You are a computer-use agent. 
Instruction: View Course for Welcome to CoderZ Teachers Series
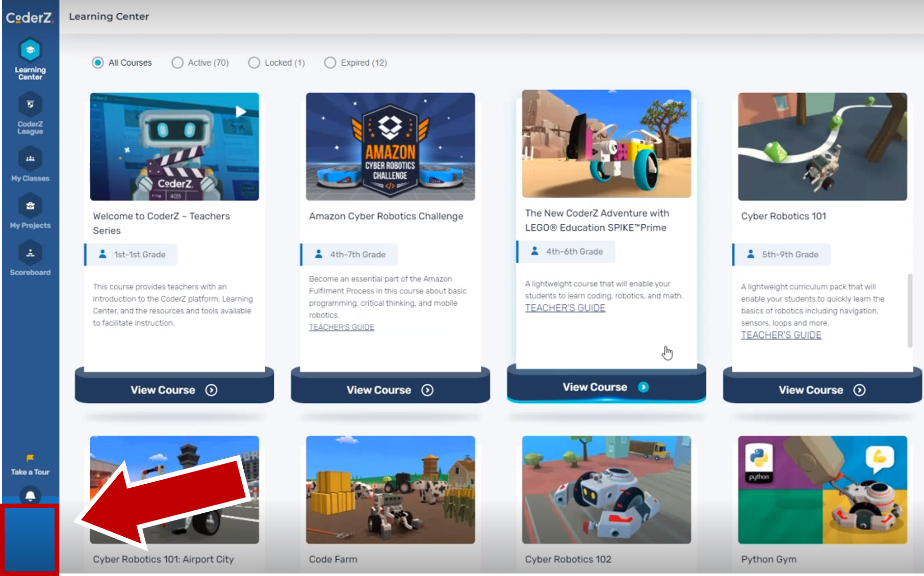click(x=174, y=390)
